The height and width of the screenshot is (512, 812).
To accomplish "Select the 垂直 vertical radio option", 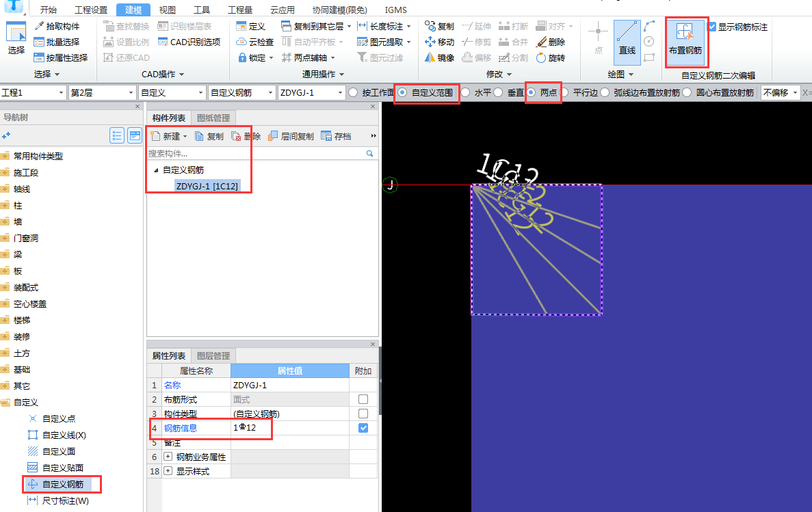I will click(498, 93).
